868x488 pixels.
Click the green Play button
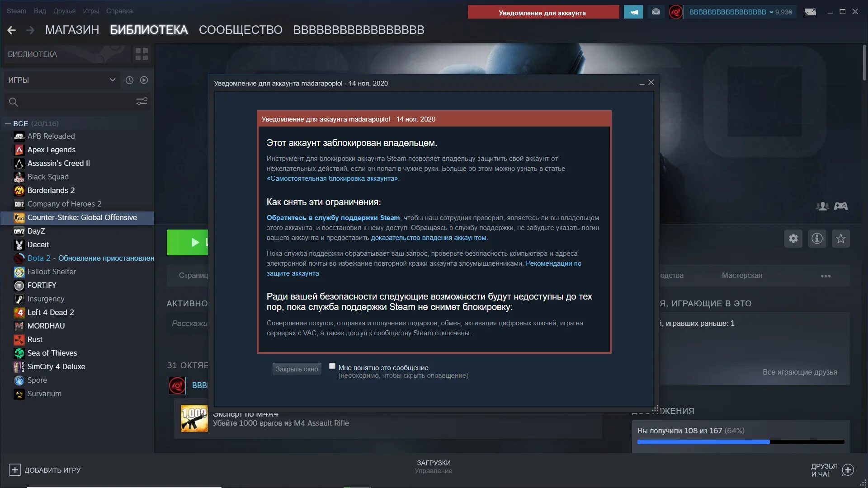tap(188, 243)
